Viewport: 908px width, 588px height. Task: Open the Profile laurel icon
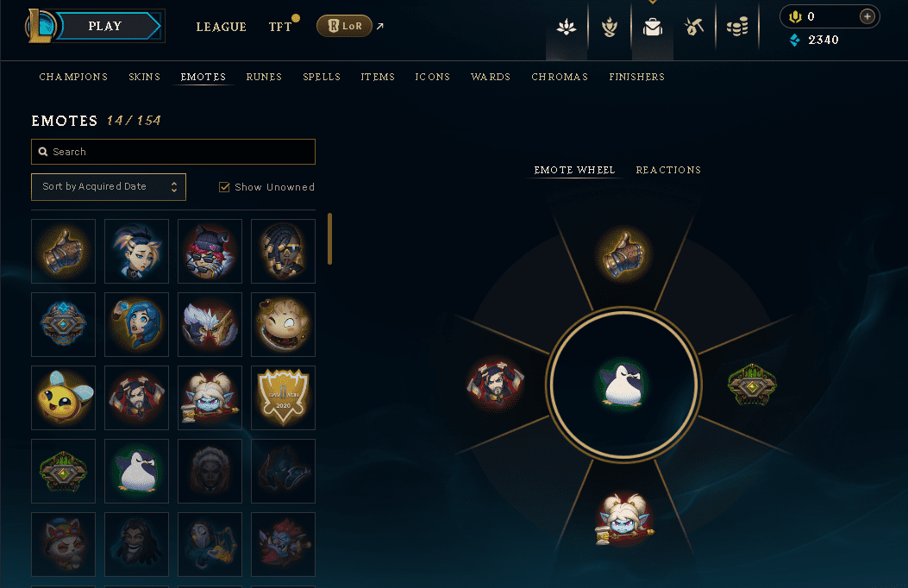[x=609, y=27]
